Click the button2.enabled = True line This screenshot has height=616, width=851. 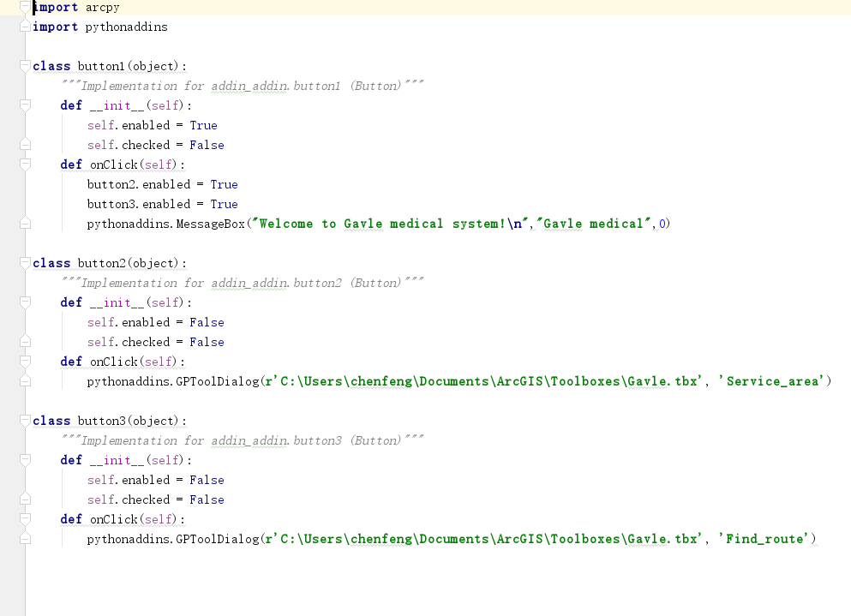tap(162, 184)
